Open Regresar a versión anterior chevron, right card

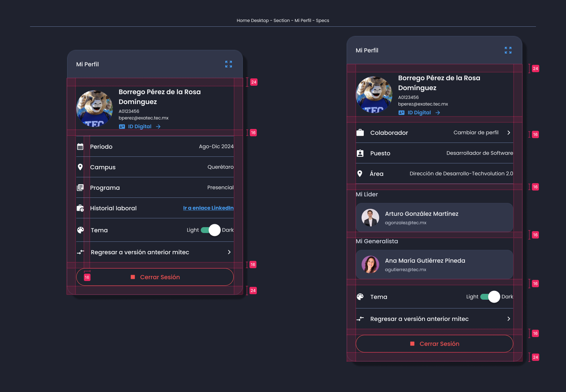[508, 319]
